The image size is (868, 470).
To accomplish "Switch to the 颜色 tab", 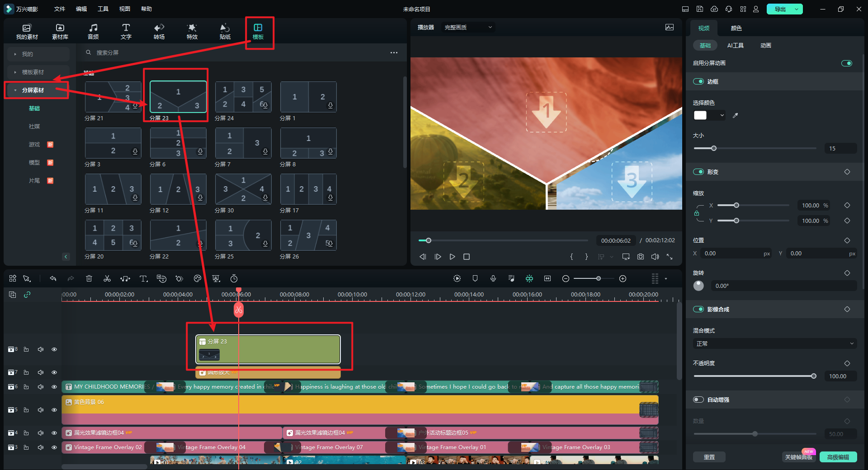I will [x=736, y=28].
